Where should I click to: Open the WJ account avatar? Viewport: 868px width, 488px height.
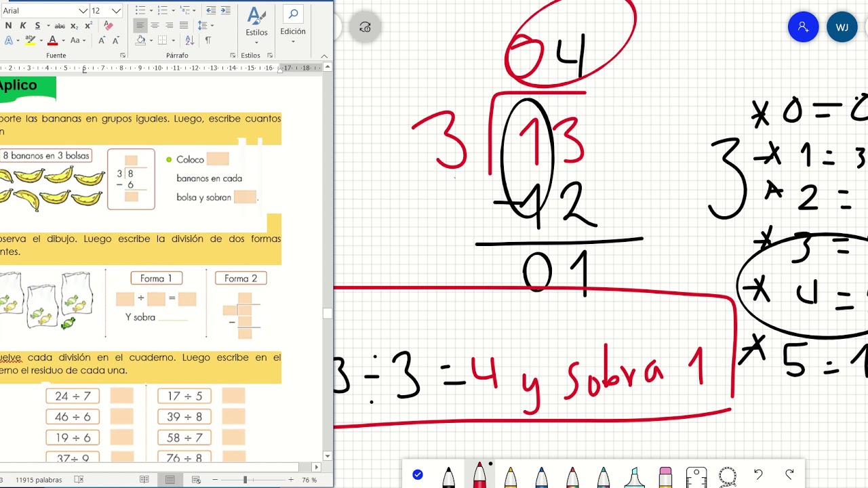(x=842, y=27)
